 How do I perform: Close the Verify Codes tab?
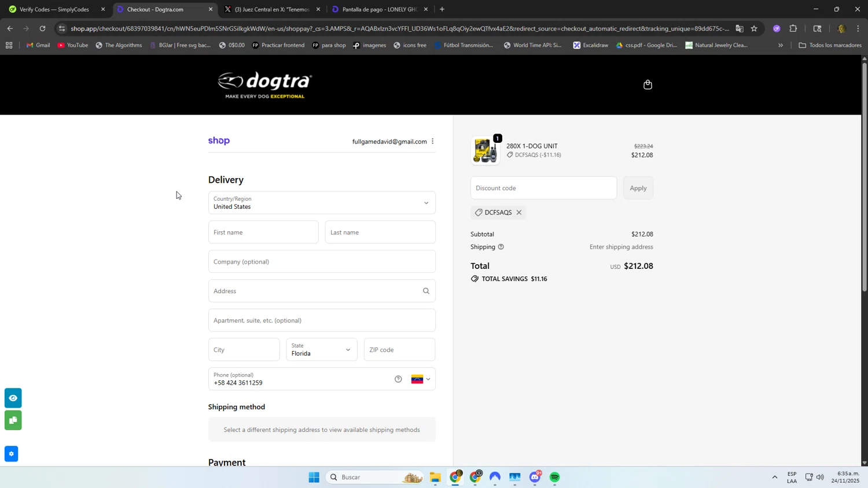coord(103,9)
